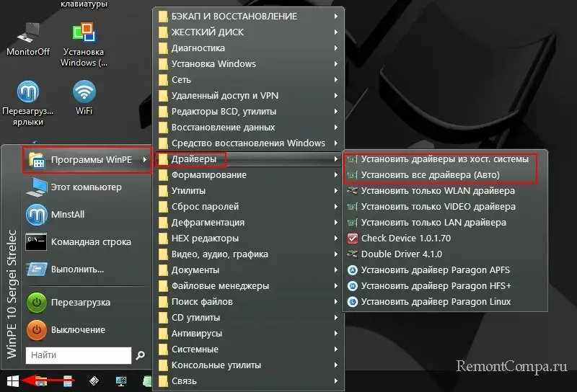The width and height of the screenshot is (577, 392).
Task: Expand the Диагностика submenu arrow
Action: [x=336, y=48]
